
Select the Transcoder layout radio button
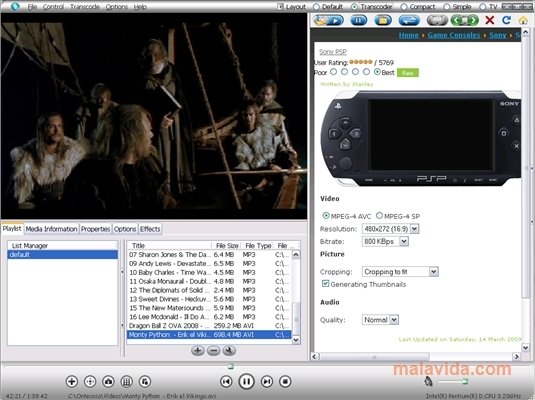point(355,6)
